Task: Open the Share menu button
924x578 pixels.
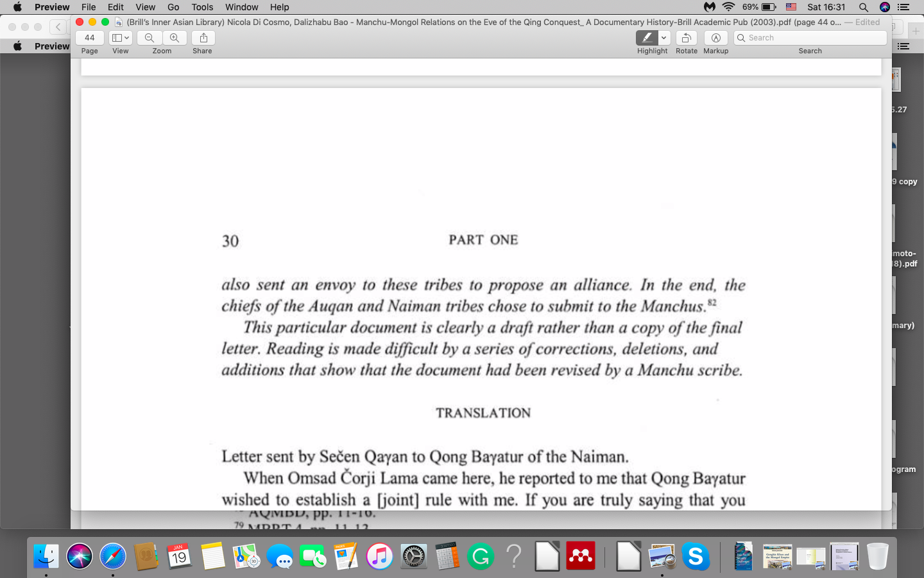Action: pos(203,38)
